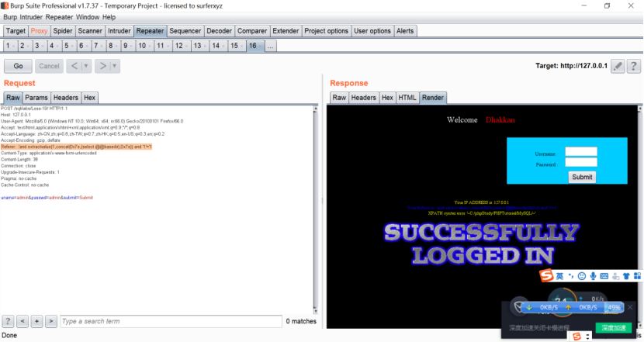644x342 pixels.
Task: Switch to the Proxy tab
Action: pos(39,31)
